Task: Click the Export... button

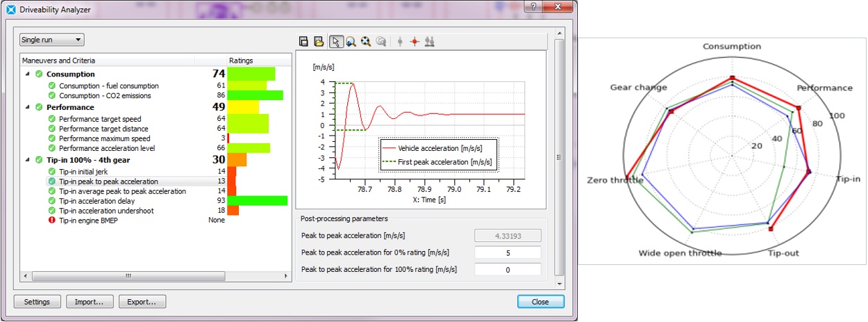Action: (142, 302)
